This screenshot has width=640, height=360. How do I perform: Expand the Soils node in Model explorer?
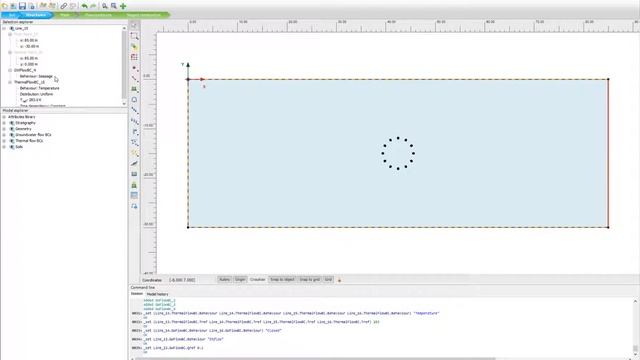pos(4,147)
